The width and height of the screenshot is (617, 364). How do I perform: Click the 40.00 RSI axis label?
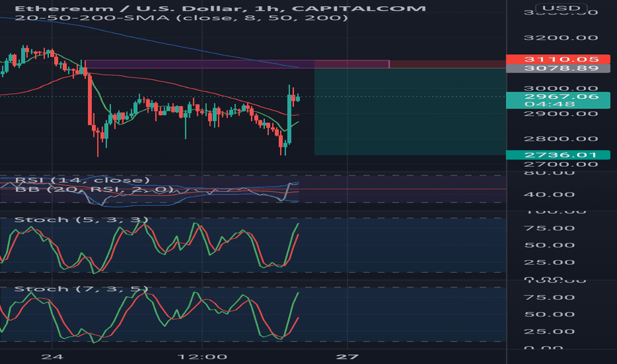coord(549,195)
